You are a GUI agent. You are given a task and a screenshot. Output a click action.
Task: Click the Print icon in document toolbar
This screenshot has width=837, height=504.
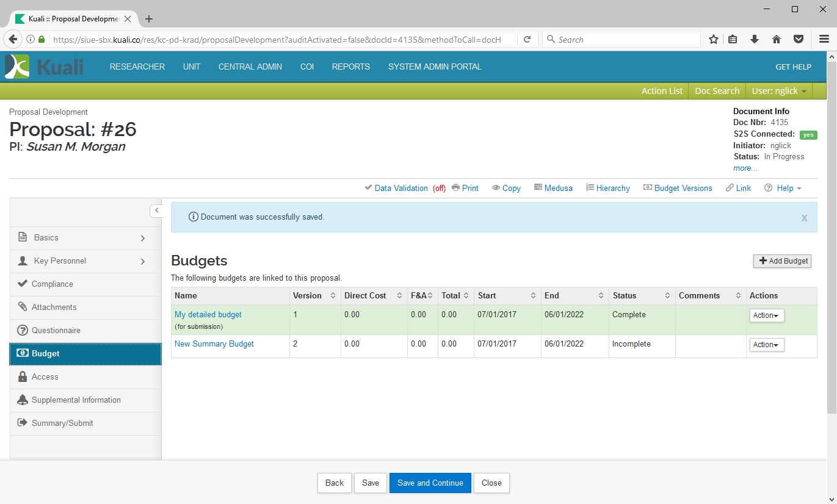[455, 188]
